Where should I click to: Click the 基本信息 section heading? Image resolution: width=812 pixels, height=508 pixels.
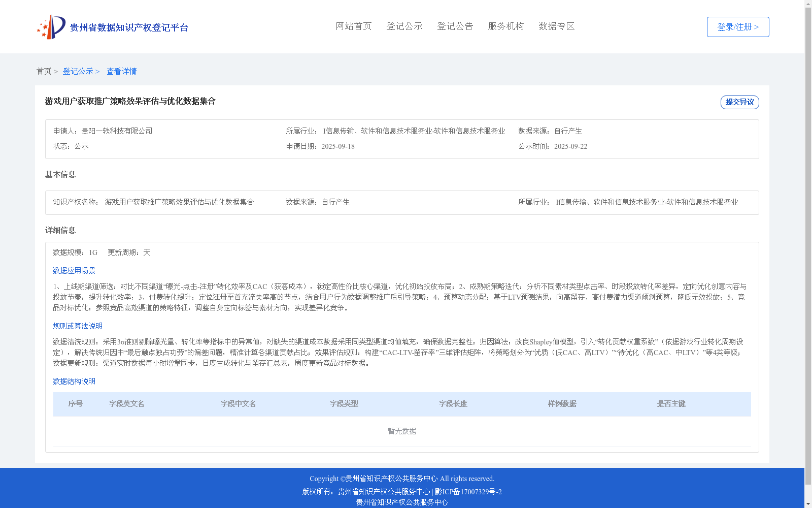pos(60,174)
